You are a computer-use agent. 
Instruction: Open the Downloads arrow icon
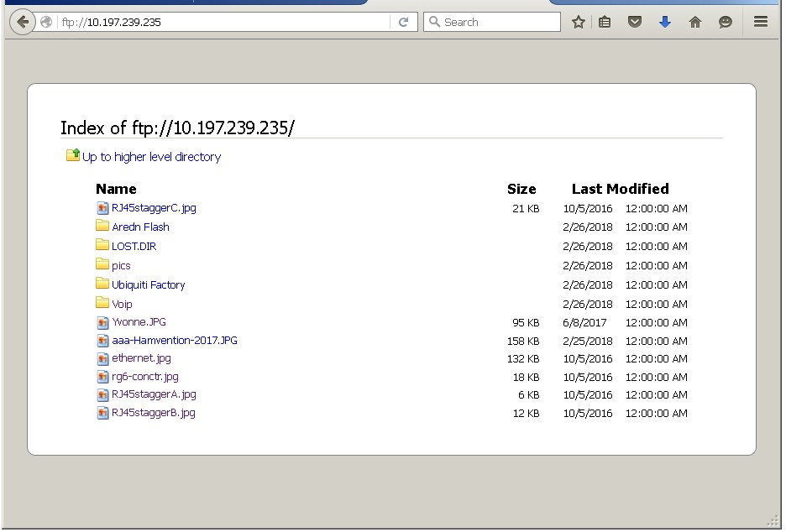[665, 23]
